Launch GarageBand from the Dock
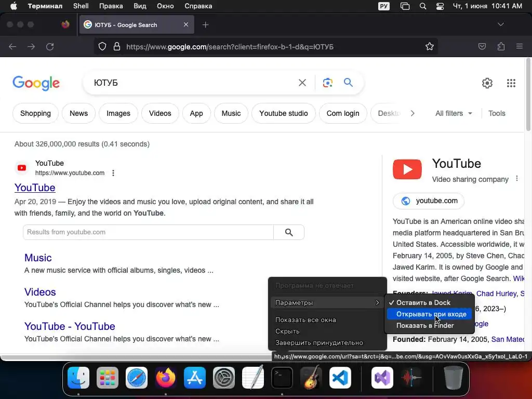 311,378
